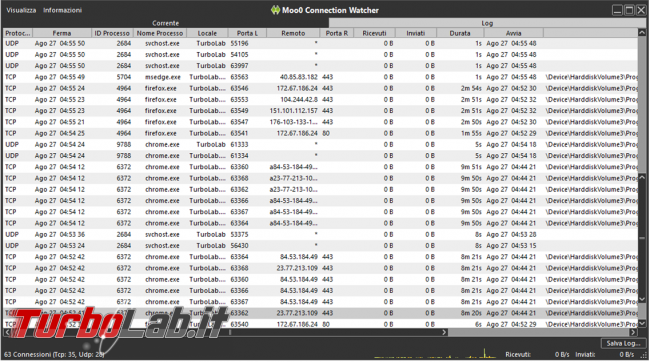The image size is (650, 362).
Task: Select svchost.exe row with port 56430
Action: click(x=320, y=246)
